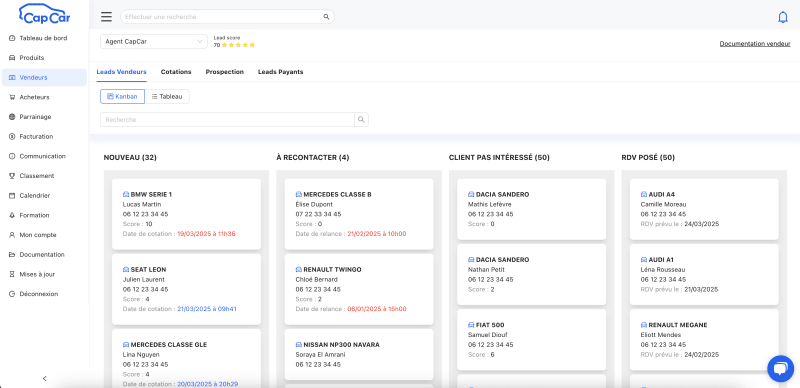Open the Mon compte menu entry
Screen dimensions: 800x388
[x=44, y=235]
